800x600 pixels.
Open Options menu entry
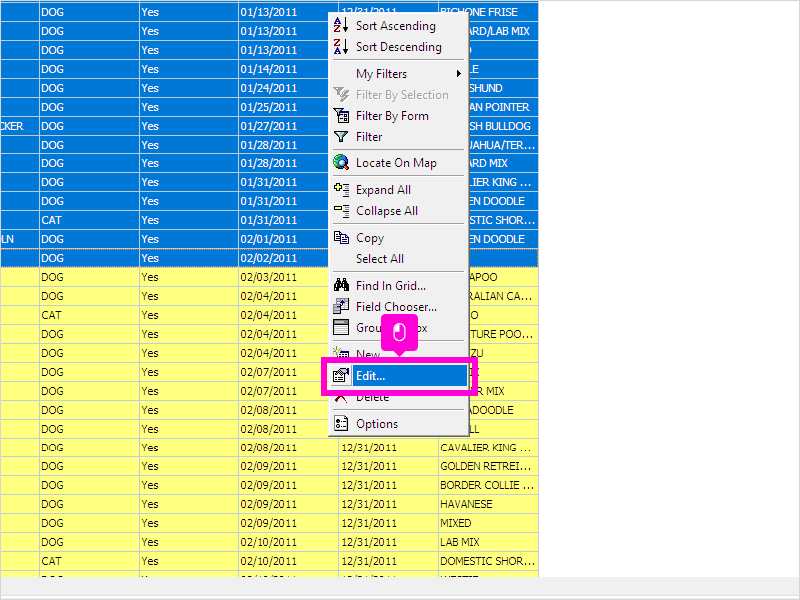pos(377,424)
